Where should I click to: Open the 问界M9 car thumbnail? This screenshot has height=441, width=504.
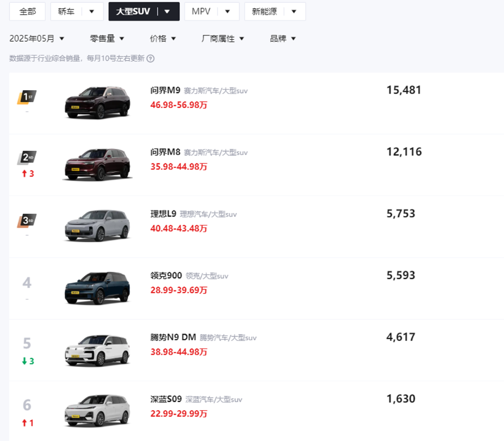98,102
